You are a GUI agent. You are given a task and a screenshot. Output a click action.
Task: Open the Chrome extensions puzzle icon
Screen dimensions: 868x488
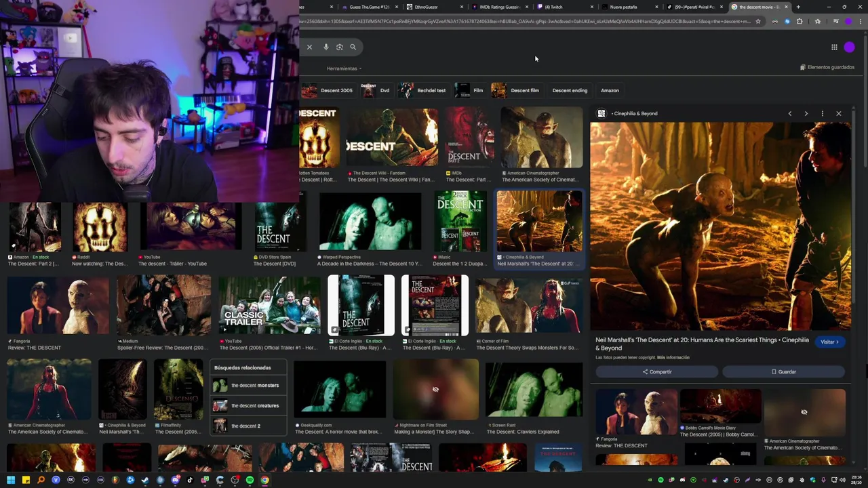[x=800, y=21]
